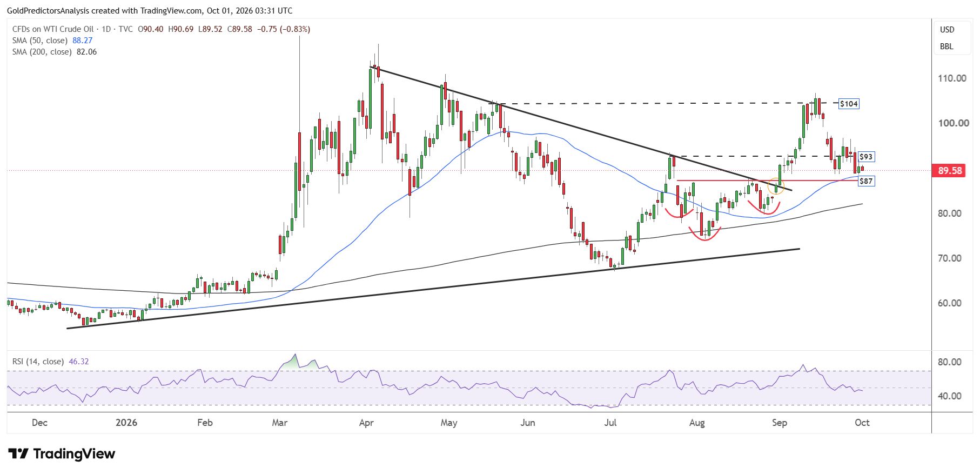Click the BBL unit label
The image size is (980, 474).
pyautogui.click(x=947, y=46)
